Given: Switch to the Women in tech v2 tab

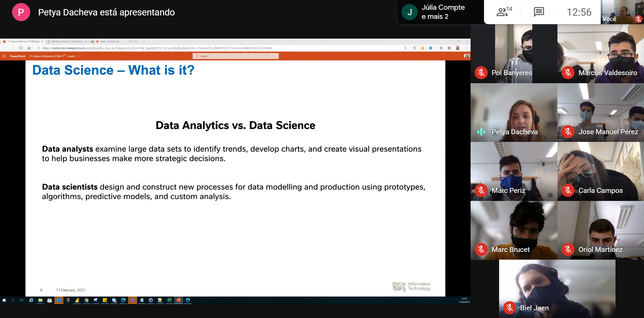Looking at the screenshot, I should point(66,42).
